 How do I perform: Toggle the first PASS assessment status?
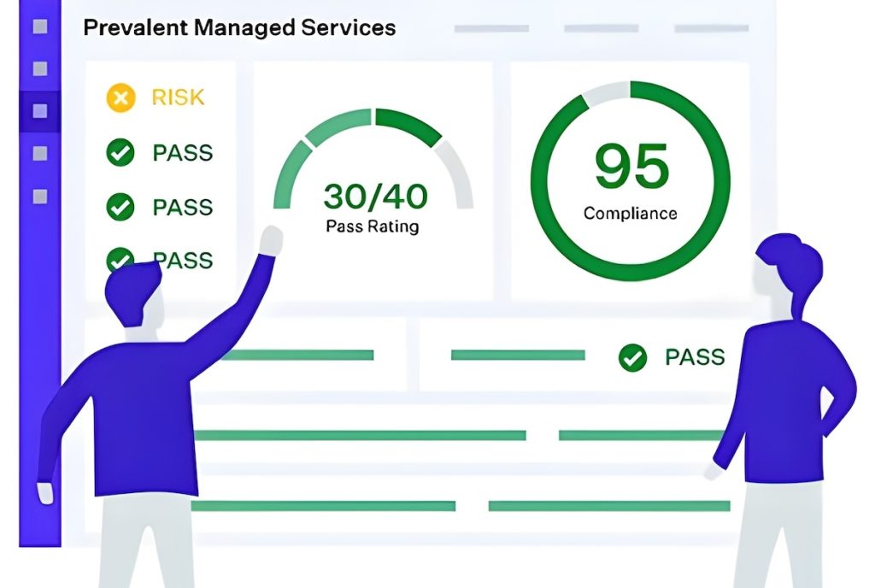tap(120, 154)
